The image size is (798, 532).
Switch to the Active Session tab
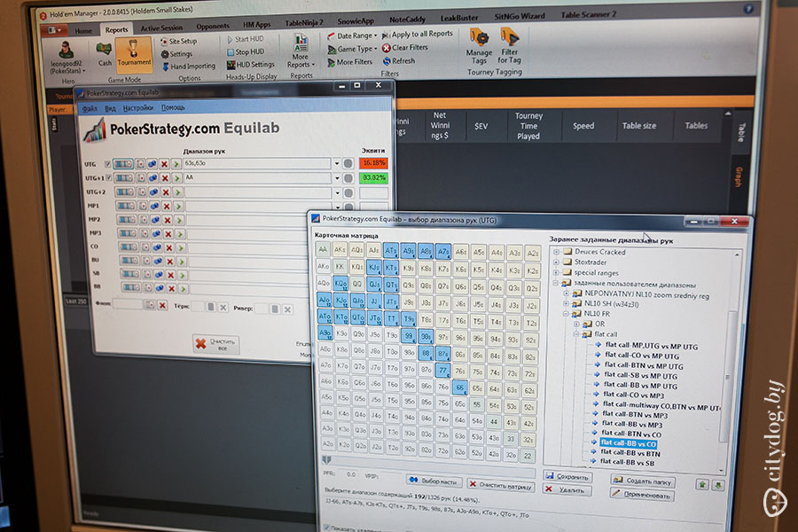[161, 28]
